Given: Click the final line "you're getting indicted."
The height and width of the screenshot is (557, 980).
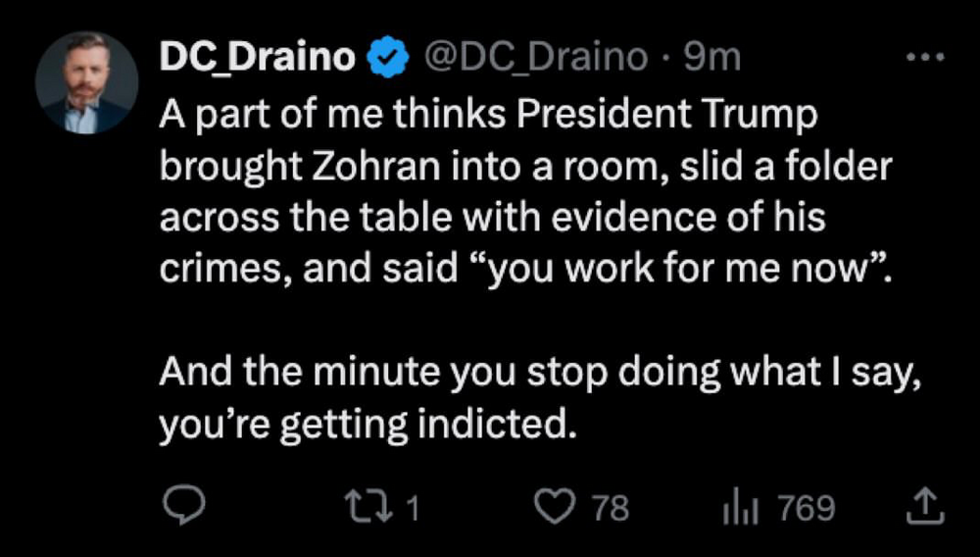Looking at the screenshot, I should click(364, 425).
